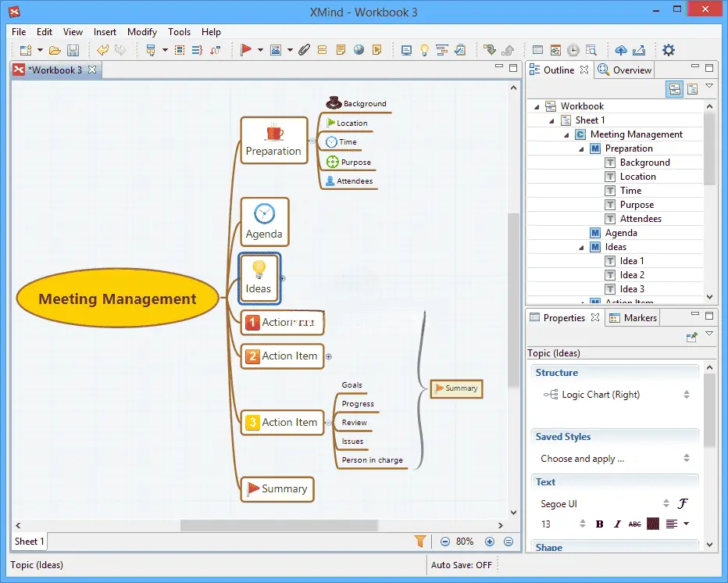728x583 pixels.
Task: Undo the last action in the toolbar
Action: point(102,50)
